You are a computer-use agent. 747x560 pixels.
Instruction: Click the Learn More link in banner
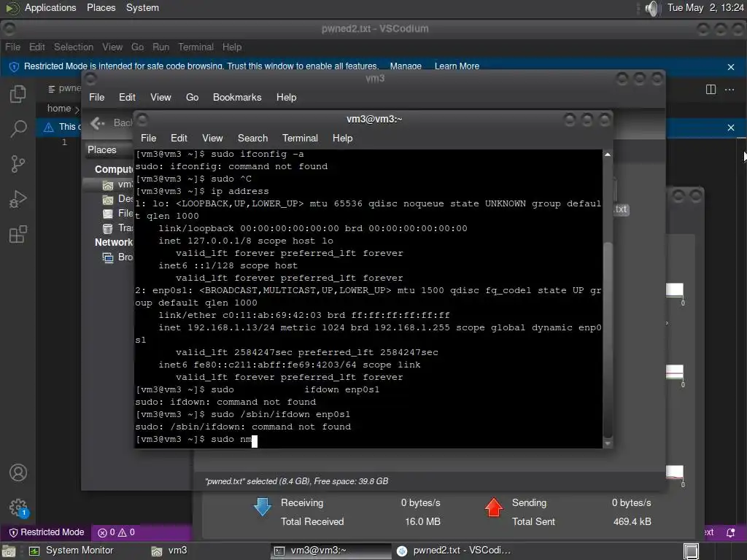pos(457,66)
